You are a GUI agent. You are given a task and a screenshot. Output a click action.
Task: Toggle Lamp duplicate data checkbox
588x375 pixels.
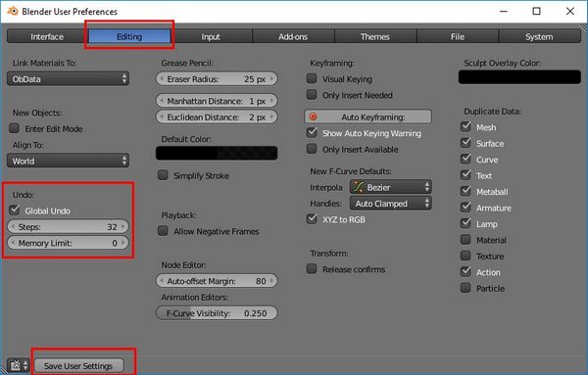[x=465, y=223]
